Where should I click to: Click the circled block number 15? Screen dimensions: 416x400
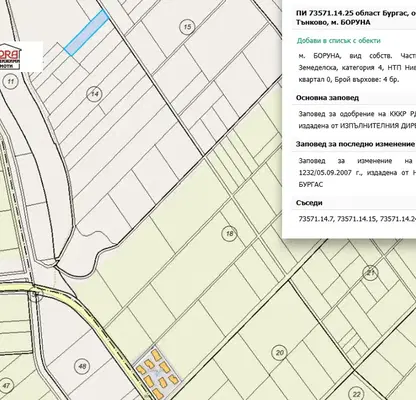pos(187,27)
